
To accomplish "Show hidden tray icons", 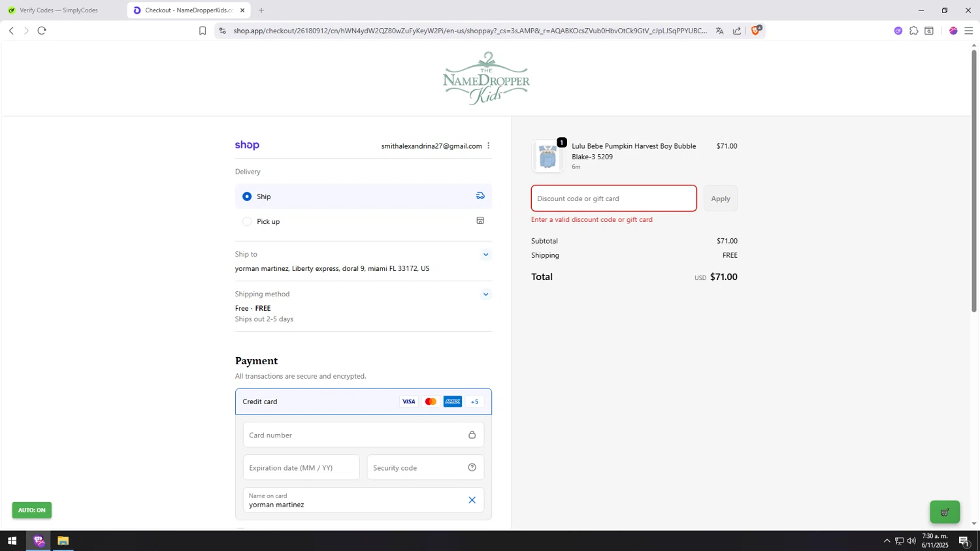I will [887, 541].
